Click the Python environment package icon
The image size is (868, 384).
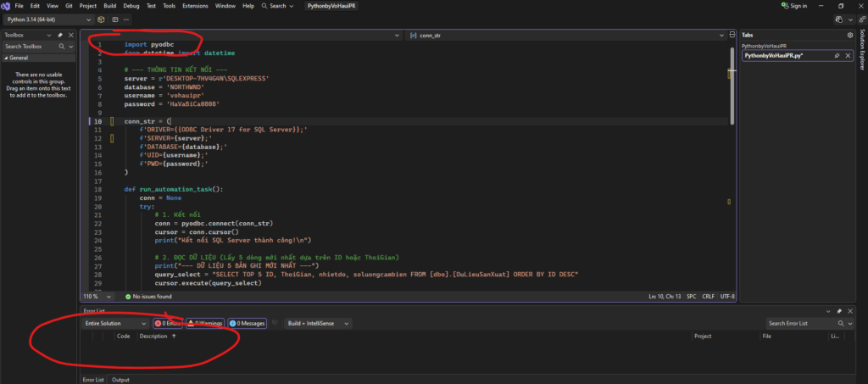[102, 19]
